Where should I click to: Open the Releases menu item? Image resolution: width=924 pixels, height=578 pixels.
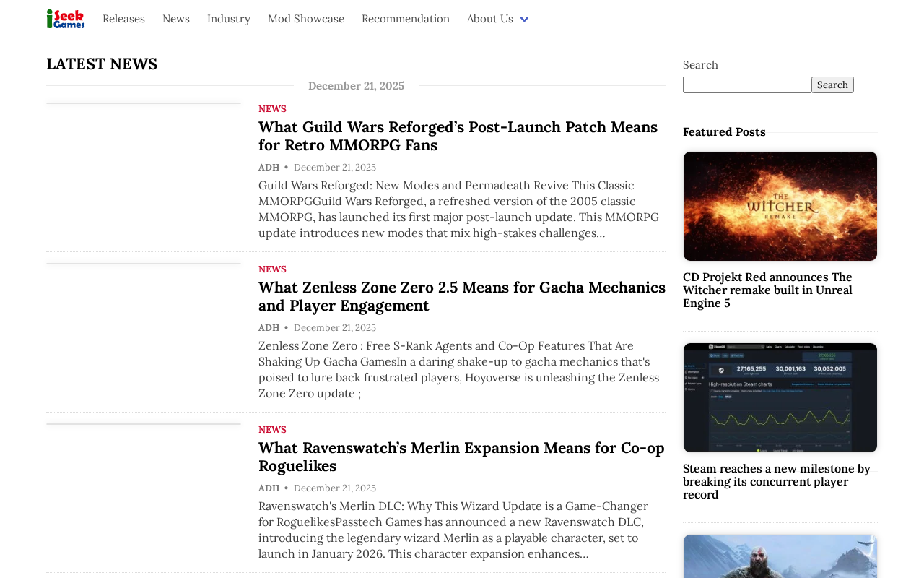[123, 19]
